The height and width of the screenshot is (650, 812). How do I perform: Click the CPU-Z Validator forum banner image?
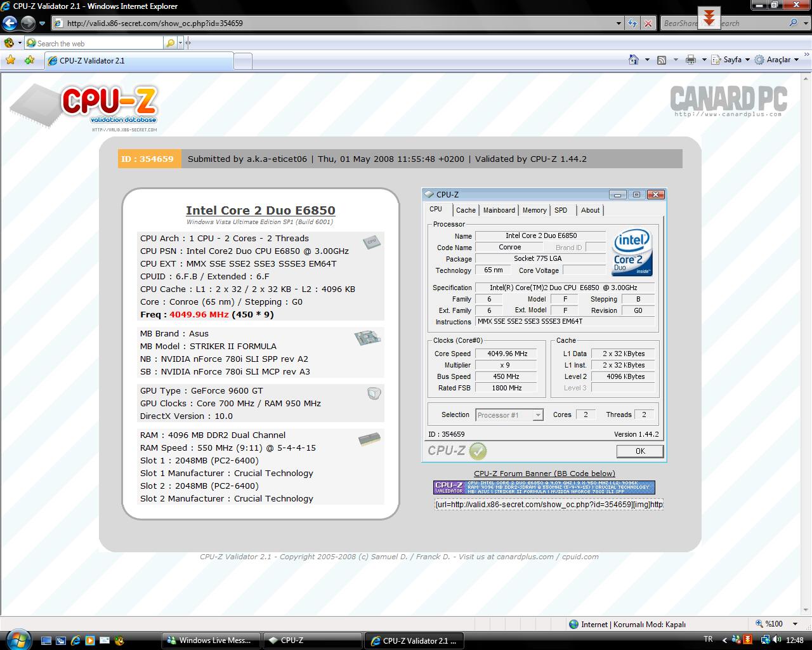coord(544,487)
